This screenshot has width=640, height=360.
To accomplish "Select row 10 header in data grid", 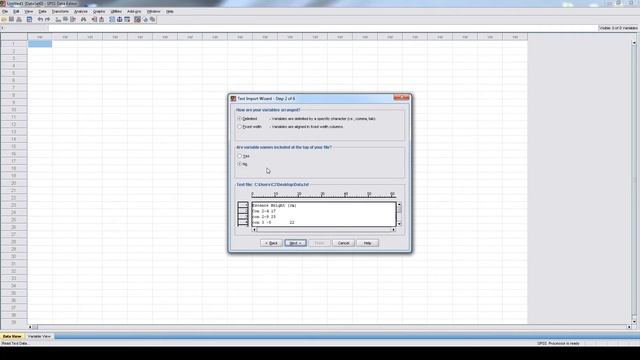I will [x=13, y=110].
